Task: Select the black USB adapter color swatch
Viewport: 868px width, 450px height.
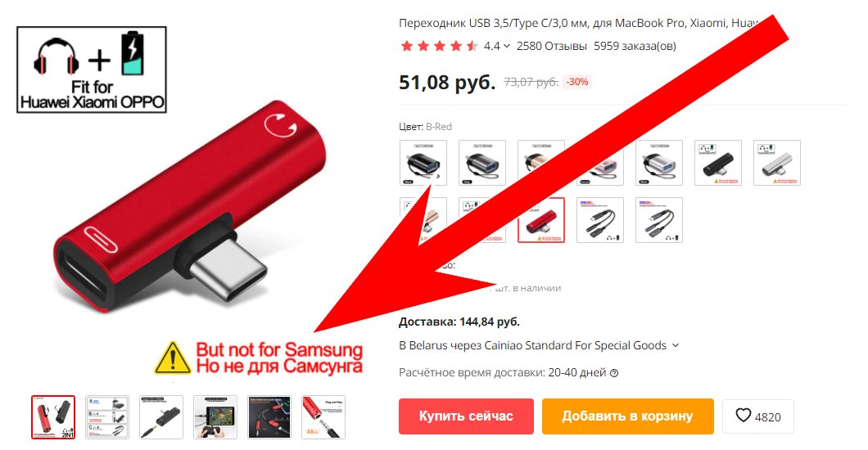Action: (x=423, y=163)
